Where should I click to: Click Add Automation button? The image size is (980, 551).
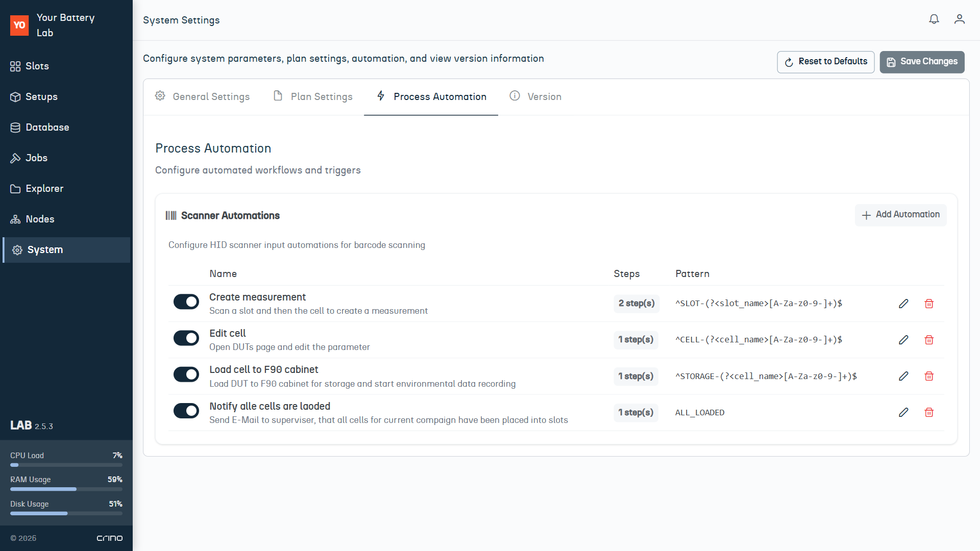(900, 215)
